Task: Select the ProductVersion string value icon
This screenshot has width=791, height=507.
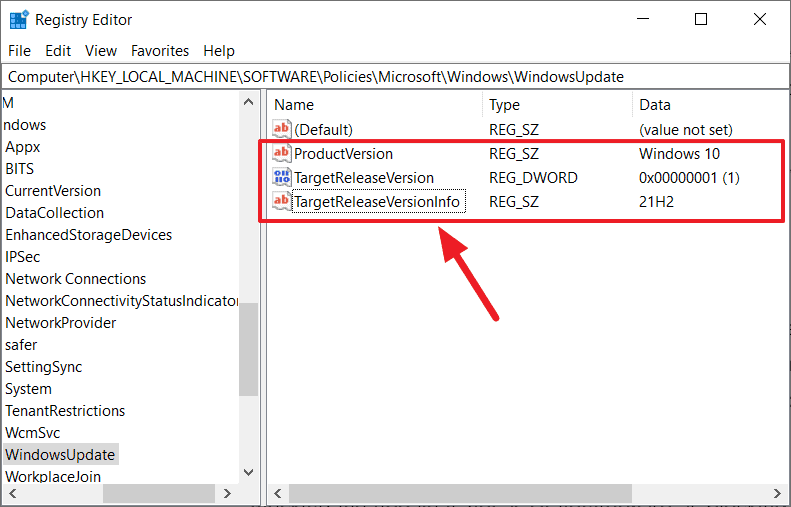Action: (281, 153)
